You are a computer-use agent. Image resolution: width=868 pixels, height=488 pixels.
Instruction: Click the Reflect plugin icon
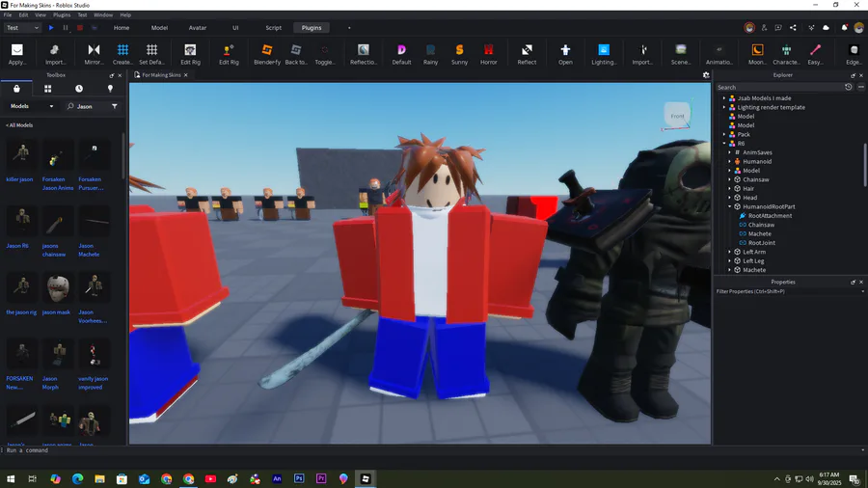(527, 50)
